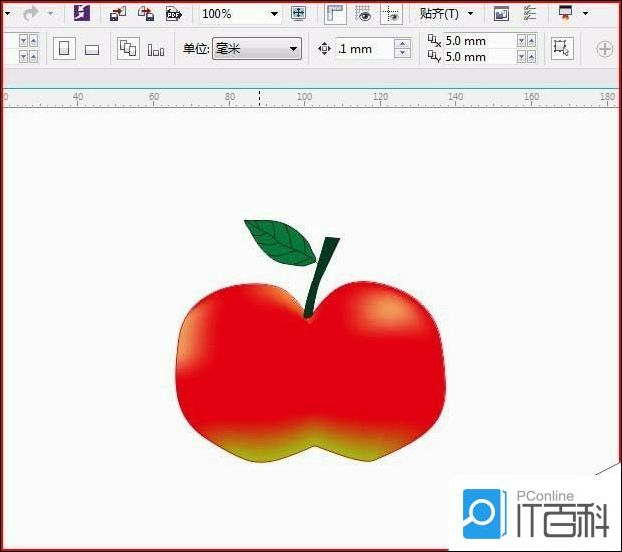Click the all pages layout icon
This screenshot has height=552, width=622.
128,48
